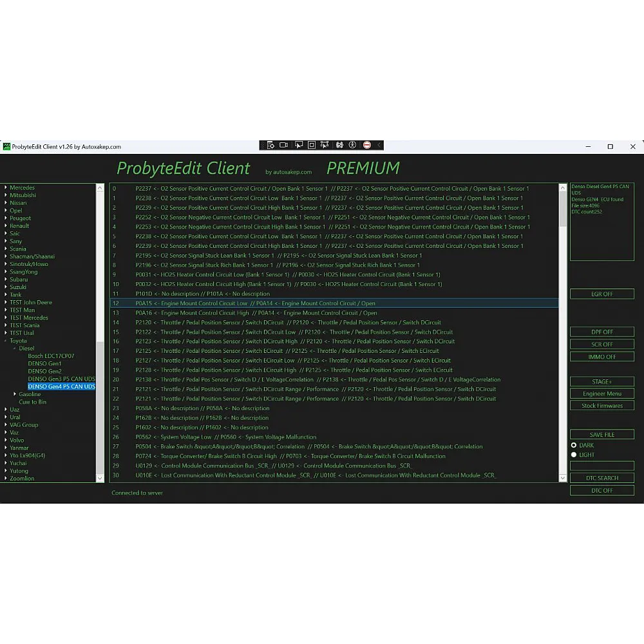Click the text field above DTC SEARCH

coord(601,466)
